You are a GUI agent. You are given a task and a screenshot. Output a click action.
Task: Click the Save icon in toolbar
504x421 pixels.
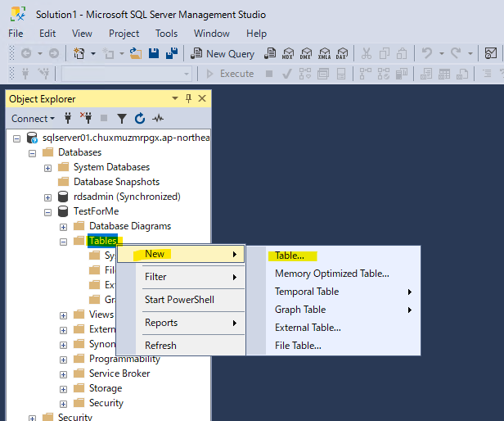click(154, 53)
